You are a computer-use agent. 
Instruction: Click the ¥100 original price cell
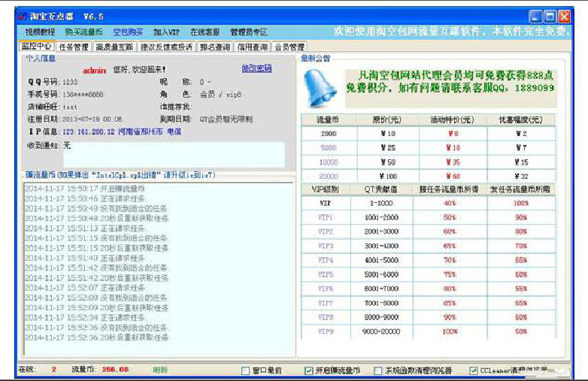[x=387, y=176]
